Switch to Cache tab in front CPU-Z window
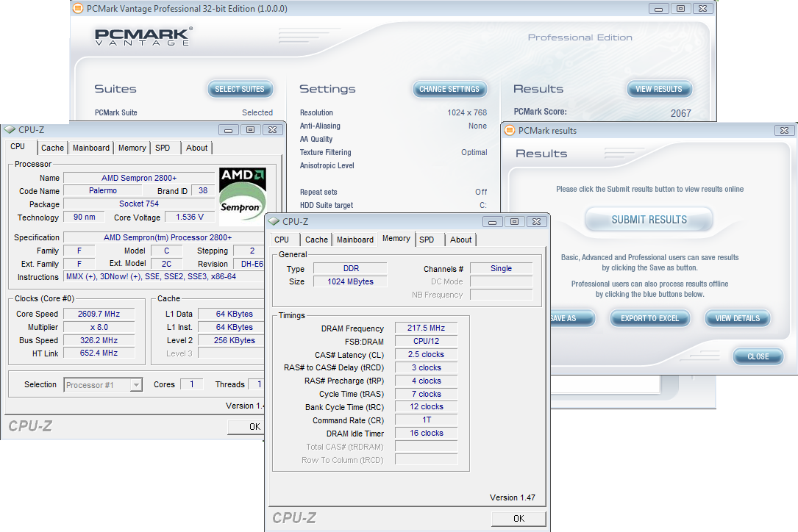 [316, 240]
